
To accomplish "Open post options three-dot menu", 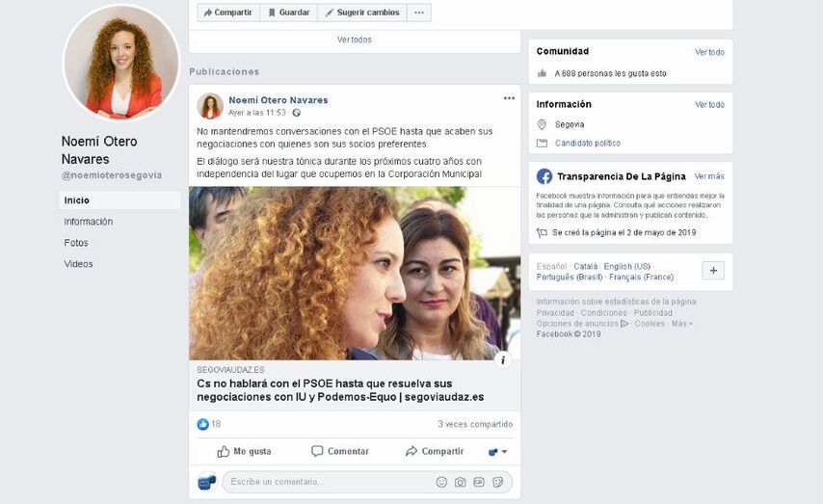I will (509, 98).
